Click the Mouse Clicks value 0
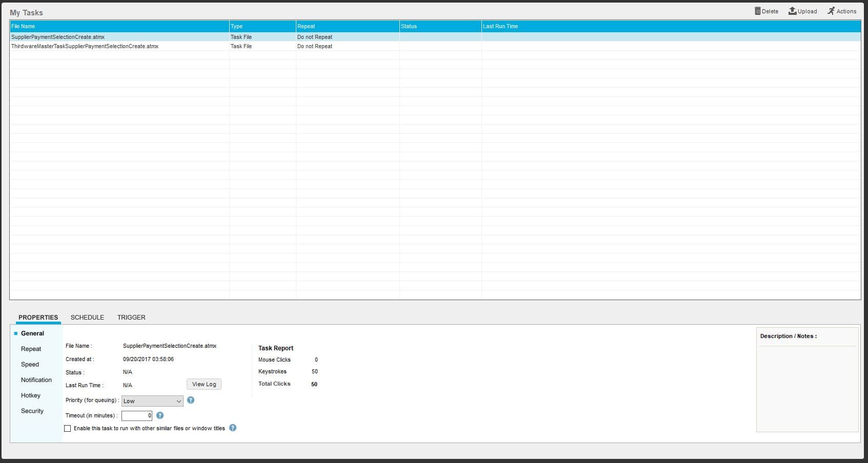This screenshot has height=463, width=868. pyautogui.click(x=316, y=360)
